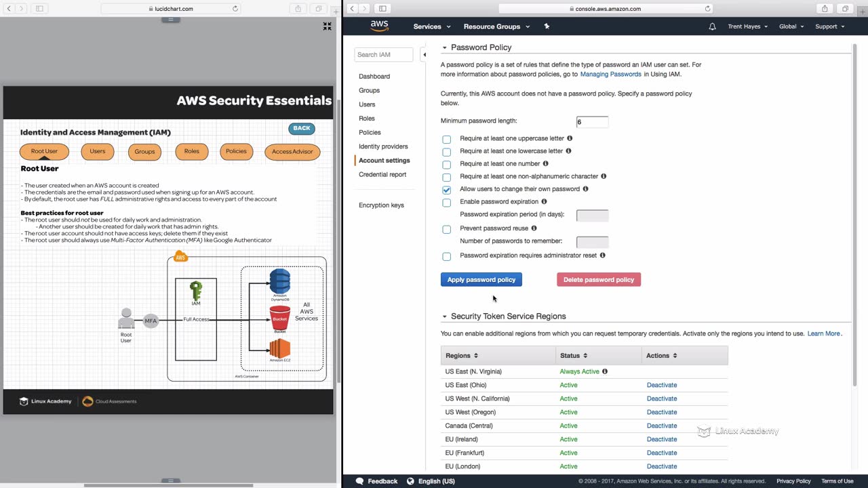Click the Search IAM box
This screenshot has width=868, height=488.
[383, 54]
